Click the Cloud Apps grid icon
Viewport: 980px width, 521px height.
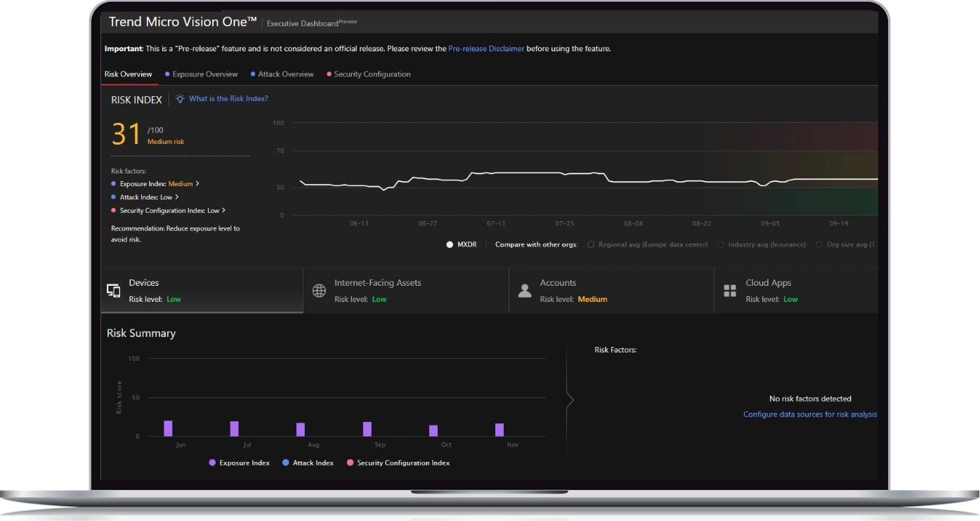pyautogui.click(x=730, y=291)
